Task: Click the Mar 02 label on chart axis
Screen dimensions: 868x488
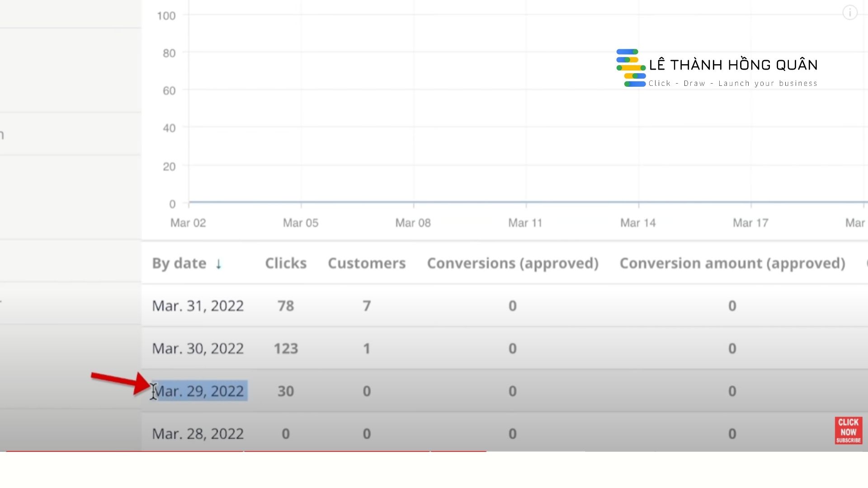Action: [x=188, y=223]
